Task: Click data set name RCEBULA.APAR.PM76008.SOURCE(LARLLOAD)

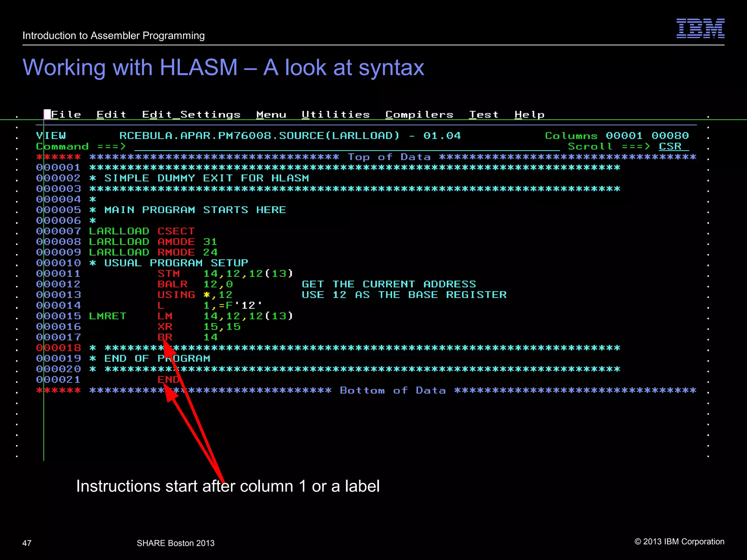Action: 259,136
